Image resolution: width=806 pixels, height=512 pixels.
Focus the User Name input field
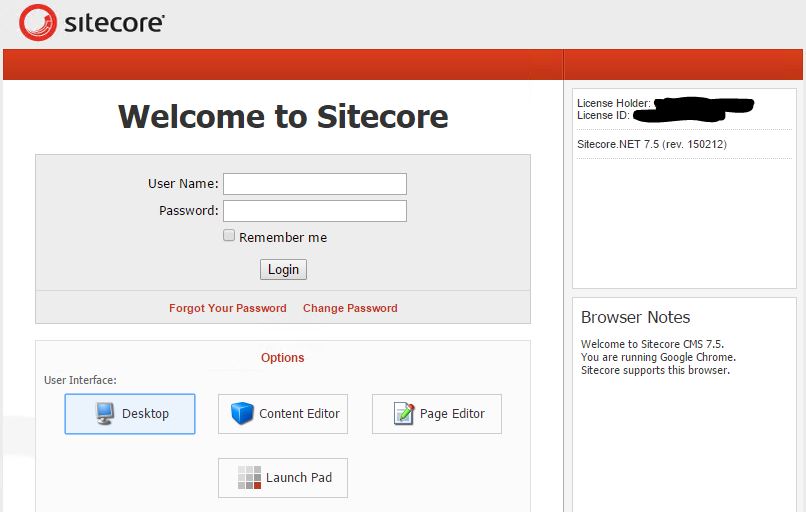point(314,184)
